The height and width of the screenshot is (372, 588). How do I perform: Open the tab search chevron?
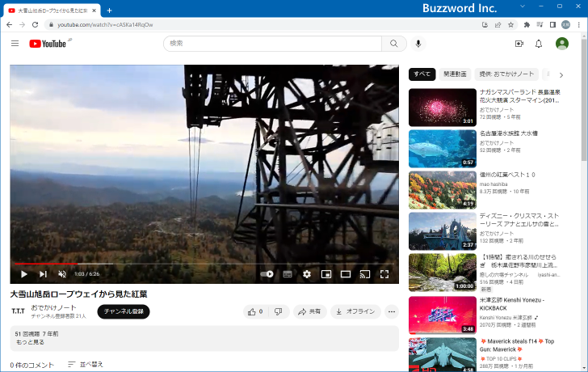pos(523,6)
